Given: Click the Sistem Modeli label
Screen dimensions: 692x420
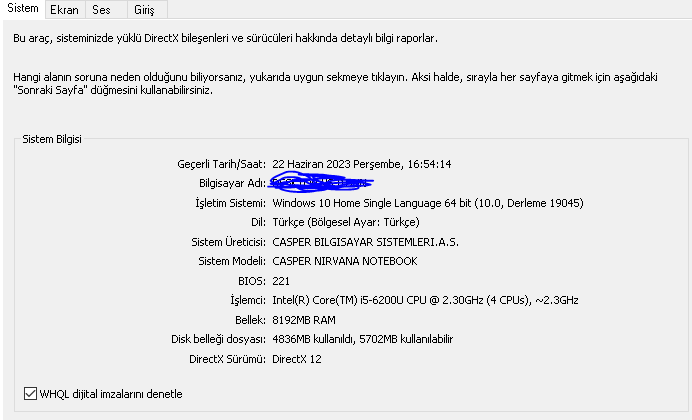Looking at the screenshot, I should point(232,261).
